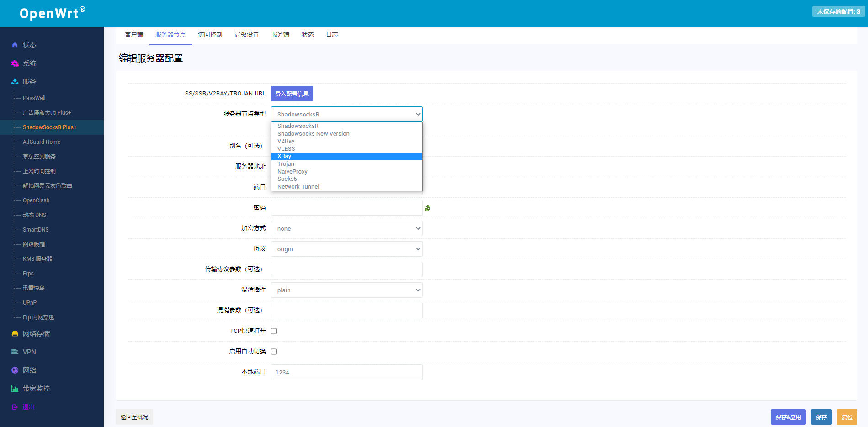This screenshot has width=868, height=427.
Task: Click the orange 复位 button
Action: point(847,417)
